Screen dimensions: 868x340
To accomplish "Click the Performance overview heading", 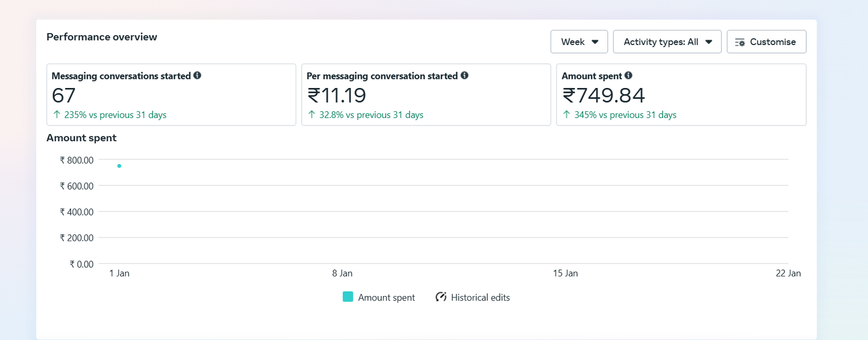I will point(101,37).
